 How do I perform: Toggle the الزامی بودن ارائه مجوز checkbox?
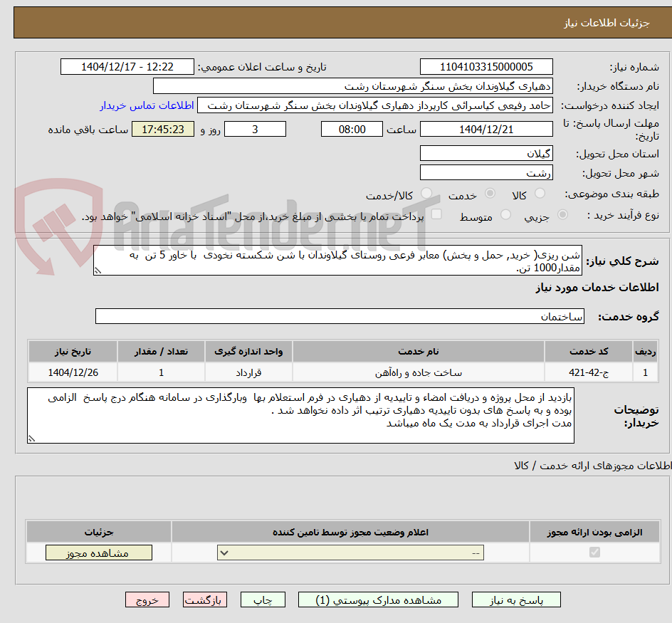pyautogui.click(x=594, y=553)
